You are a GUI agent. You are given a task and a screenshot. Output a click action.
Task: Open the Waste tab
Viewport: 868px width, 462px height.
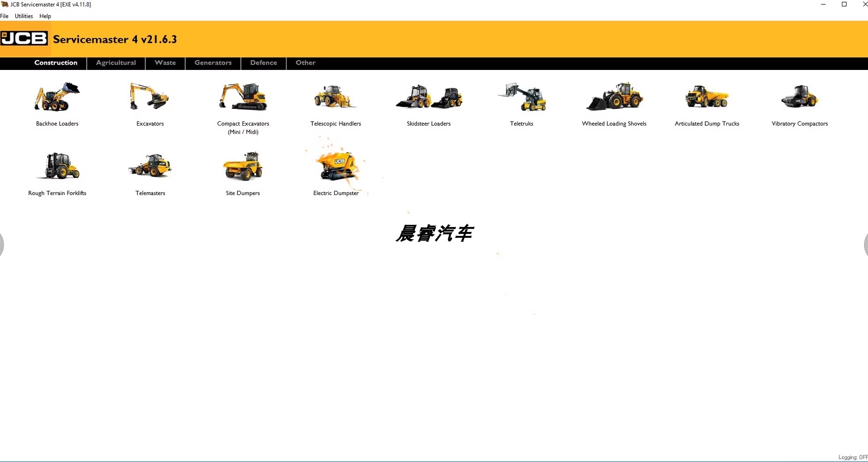(165, 63)
